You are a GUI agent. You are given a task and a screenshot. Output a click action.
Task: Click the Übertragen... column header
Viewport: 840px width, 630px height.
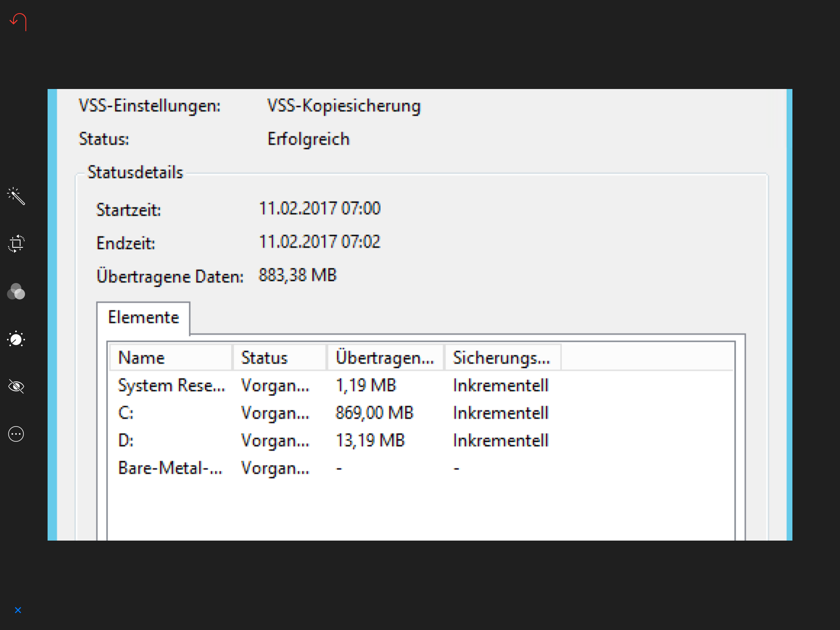(385, 358)
